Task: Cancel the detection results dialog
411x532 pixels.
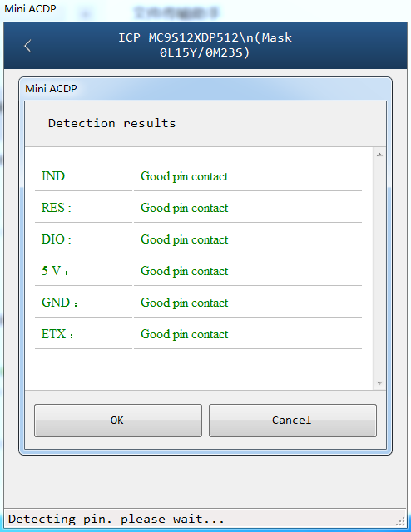Action: pos(293,421)
